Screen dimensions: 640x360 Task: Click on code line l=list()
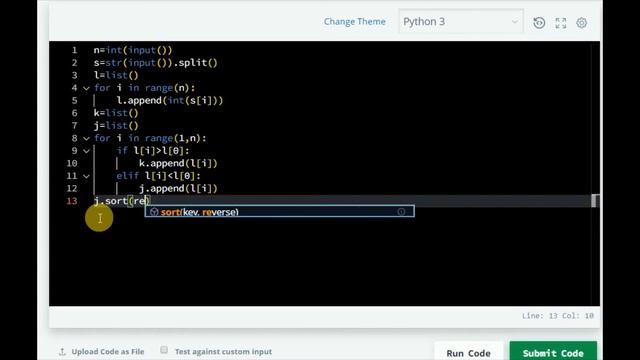coord(116,76)
